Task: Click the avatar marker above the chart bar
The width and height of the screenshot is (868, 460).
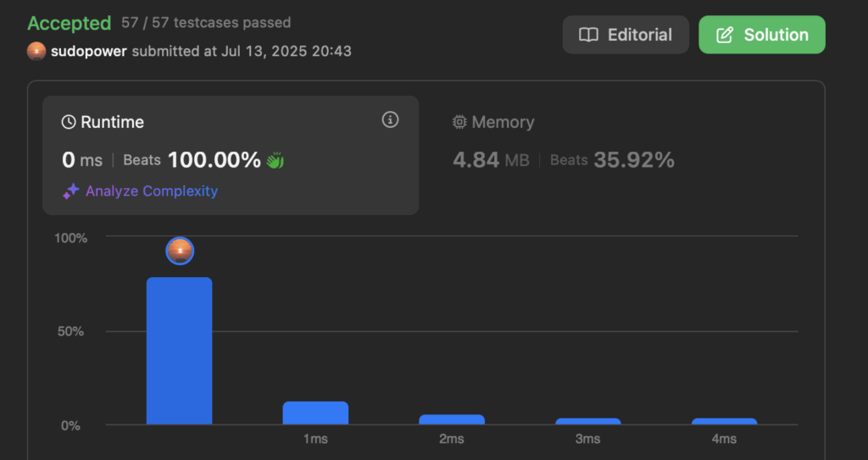Action: coord(180,251)
